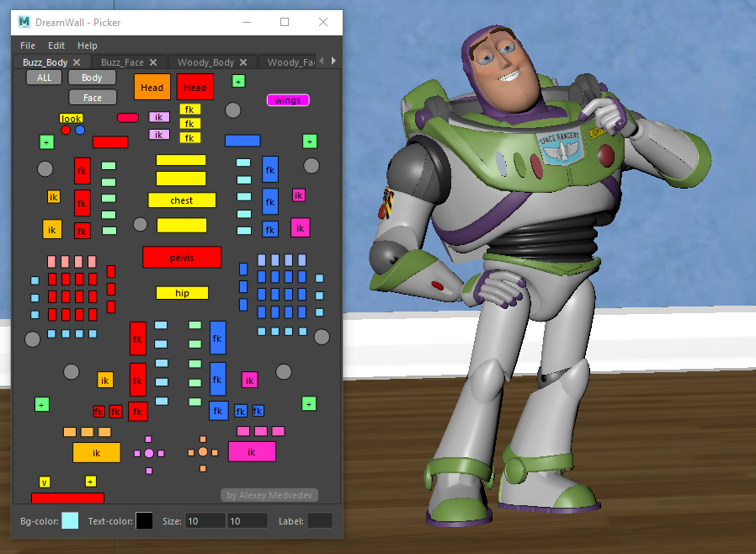Pick the Text-color black swatch
This screenshot has width=756, height=554.
[x=144, y=520]
